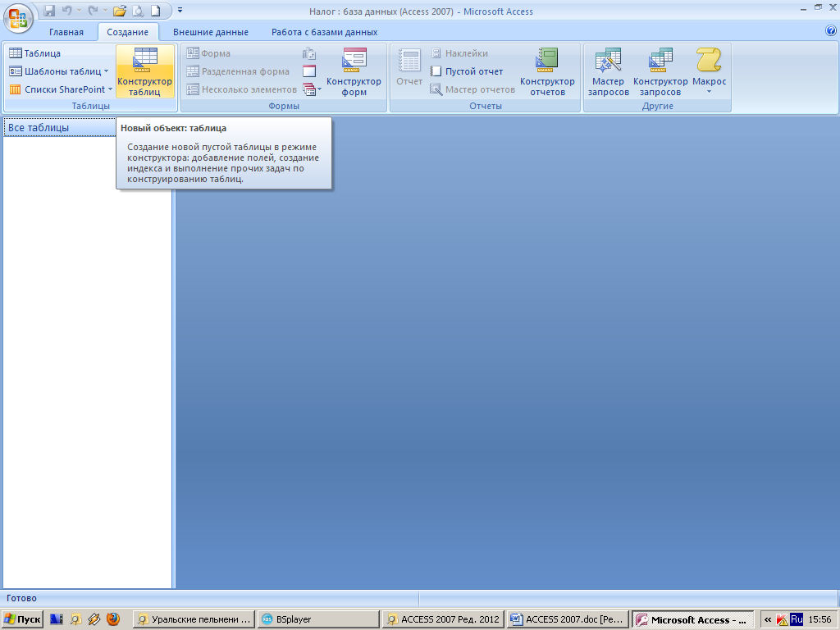Open the More Forms dropdown icon
The image size is (840, 630).
coord(312,89)
